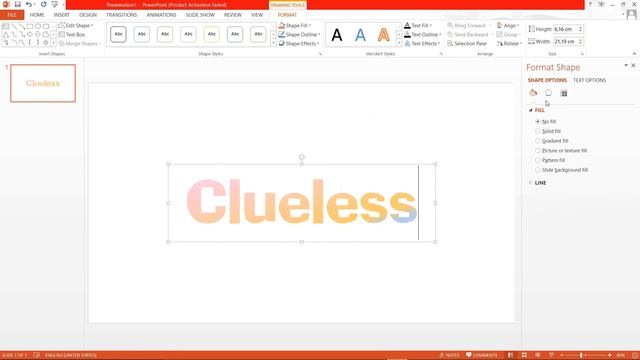Open Text Outline dropdown
Image resolution: width=640 pixels, height=360 pixels.
[422, 35]
